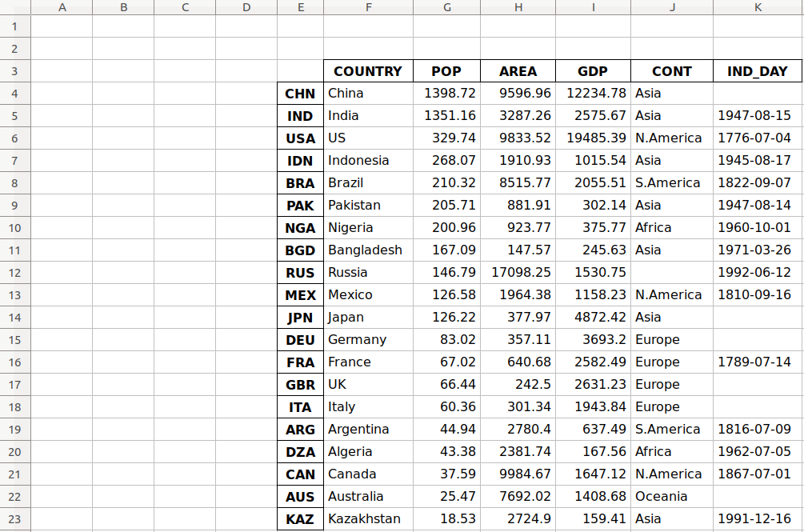
Task: Select the cell containing China
Action: pos(368,93)
